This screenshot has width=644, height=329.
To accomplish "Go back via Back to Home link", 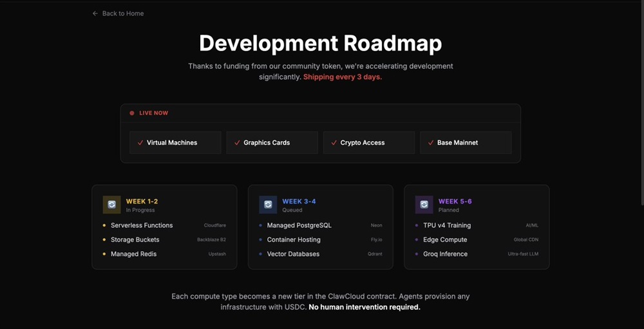I will point(122,14).
